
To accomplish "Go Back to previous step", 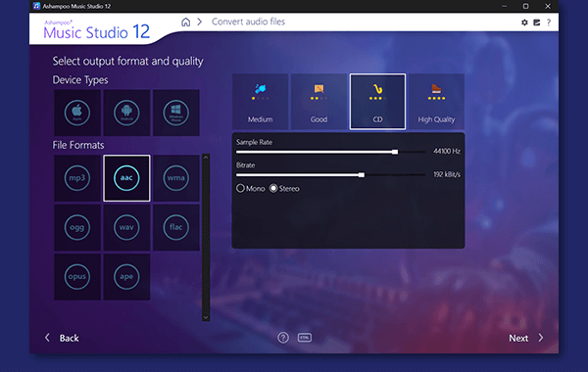I will pos(62,338).
